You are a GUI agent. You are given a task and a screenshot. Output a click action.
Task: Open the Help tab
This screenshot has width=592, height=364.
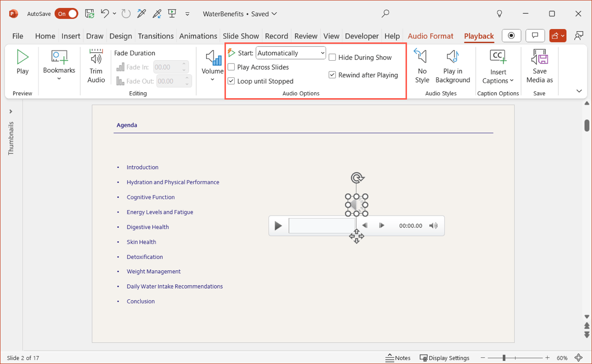pos(392,36)
